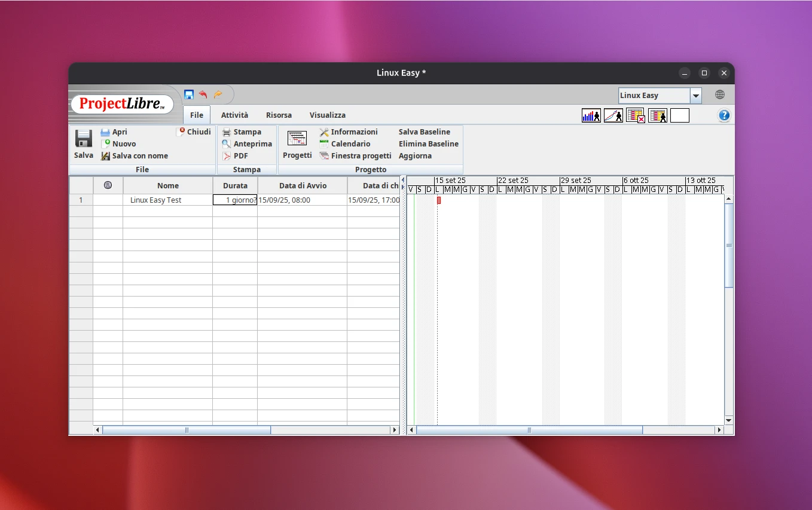Select the resource histogram view icon
The image size is (812, 510).
591,115
